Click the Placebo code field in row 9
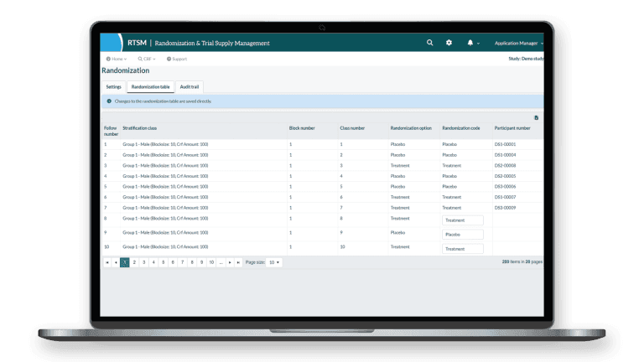This screenshot has width=644, height=362. point(463,235)
